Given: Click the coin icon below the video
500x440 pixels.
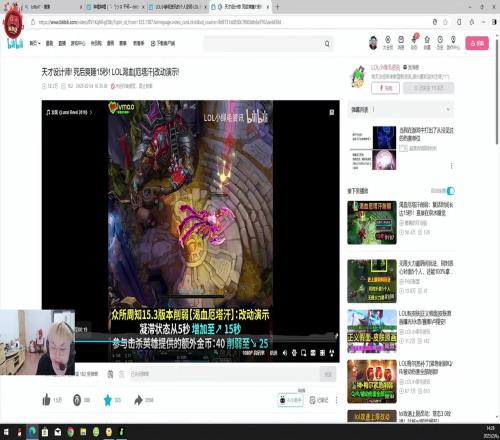Looking at the screenshot, I should tap(77, 400).
